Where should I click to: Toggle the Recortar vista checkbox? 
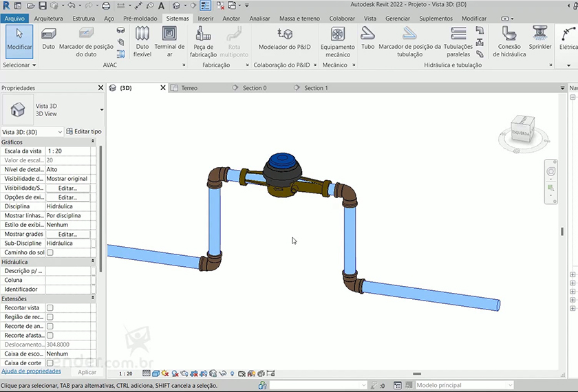click(50, 308)
